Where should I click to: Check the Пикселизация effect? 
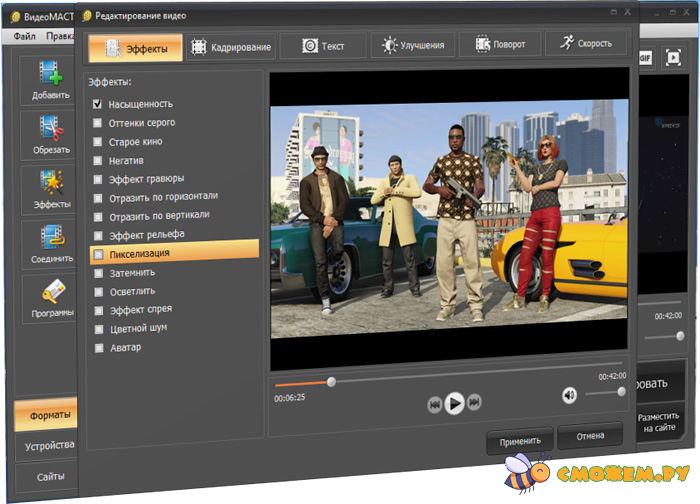(98, 255)
